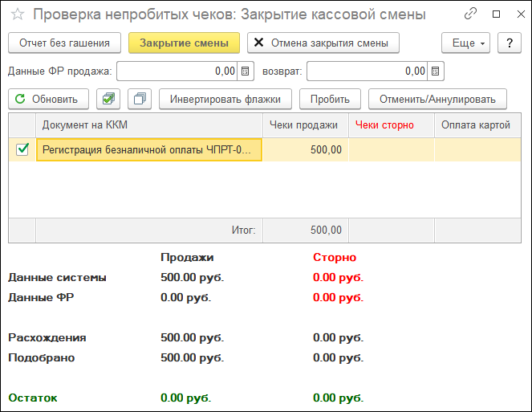This screenshot has height=412, width=532.
Task: Click Отчет без гашения button
Action: tap(64, 43)
